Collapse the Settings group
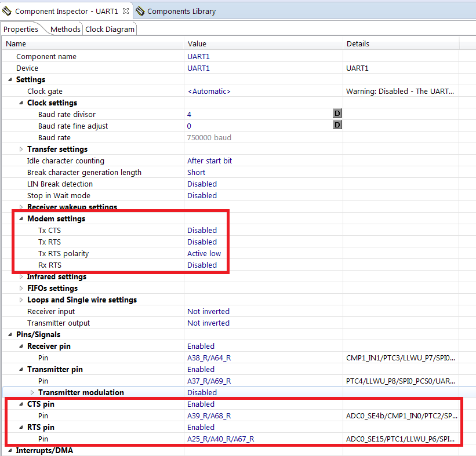The width and height of the screenshot is (476, 456). tap(10, 79)
